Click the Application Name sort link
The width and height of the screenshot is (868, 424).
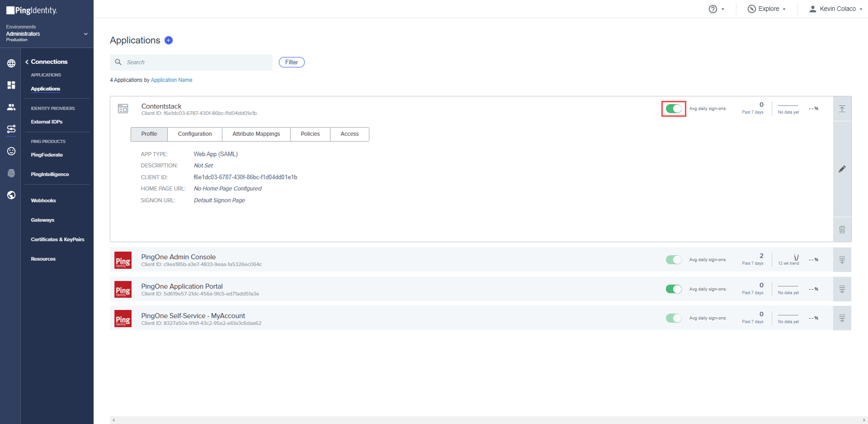pos(172,80)
